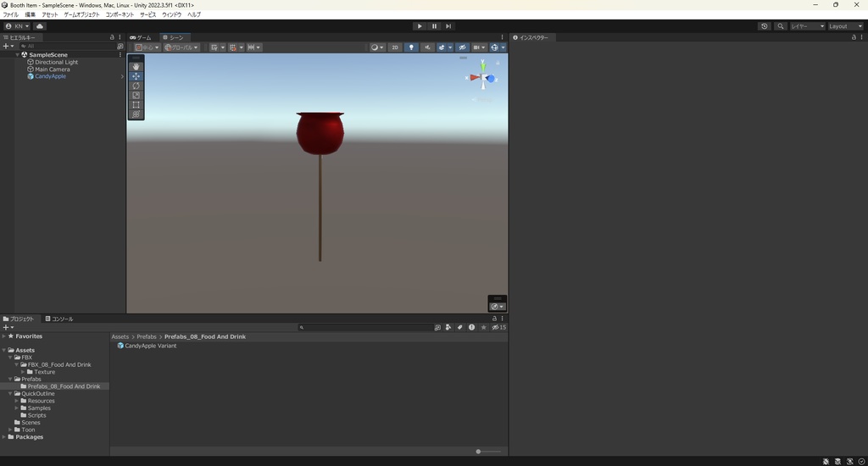Open the undo history icon

(x=765, y=26)
